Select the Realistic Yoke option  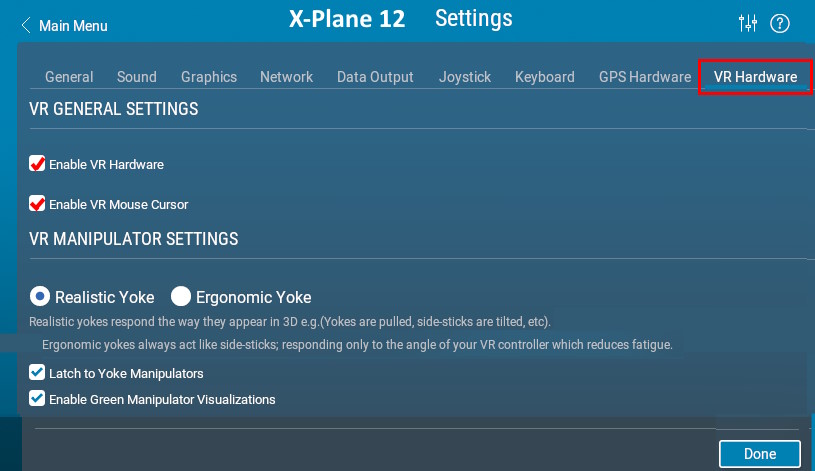41,296
